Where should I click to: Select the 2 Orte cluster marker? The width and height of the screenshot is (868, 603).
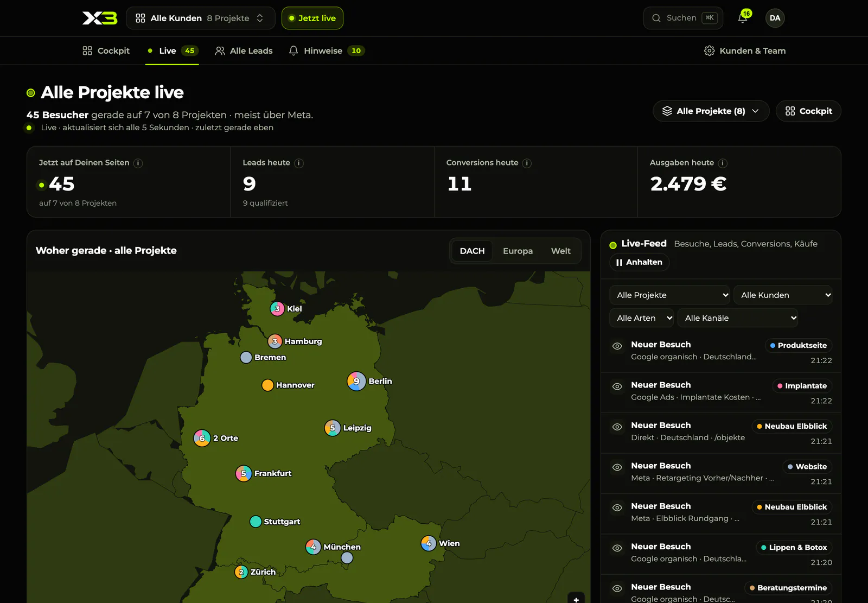click(x=202, y=438)
